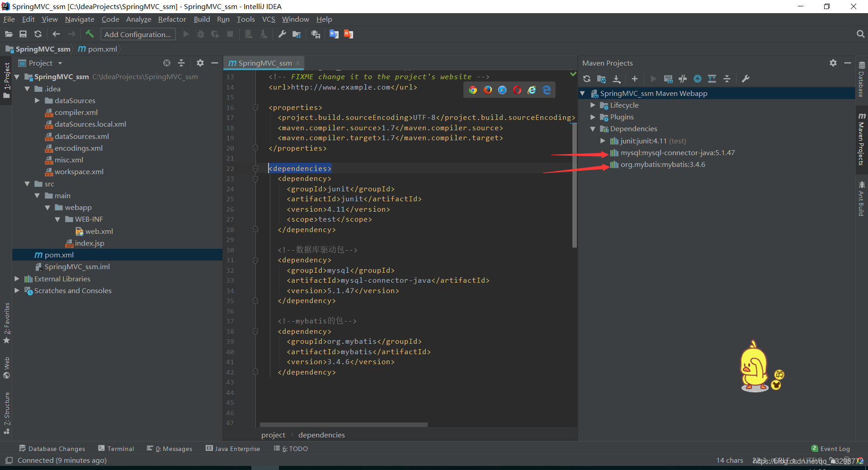Expand Plugins node in Maven panel
Image resolution: width=868 pixels, height=470 pixels.
(593, 117)
